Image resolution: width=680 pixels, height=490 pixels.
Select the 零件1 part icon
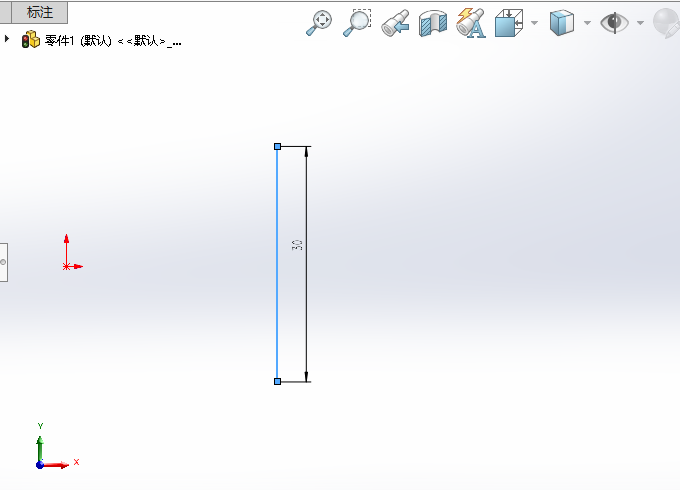point(30,39)
